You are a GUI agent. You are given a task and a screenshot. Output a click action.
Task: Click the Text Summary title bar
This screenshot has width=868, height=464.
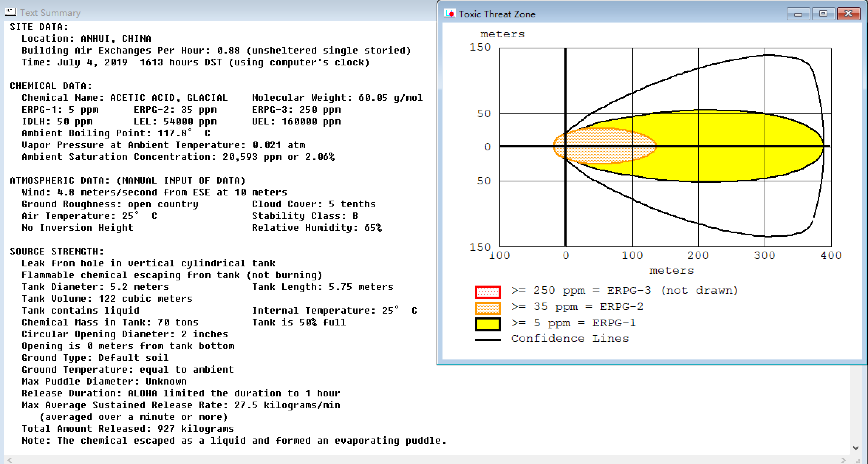pos(222,13)
